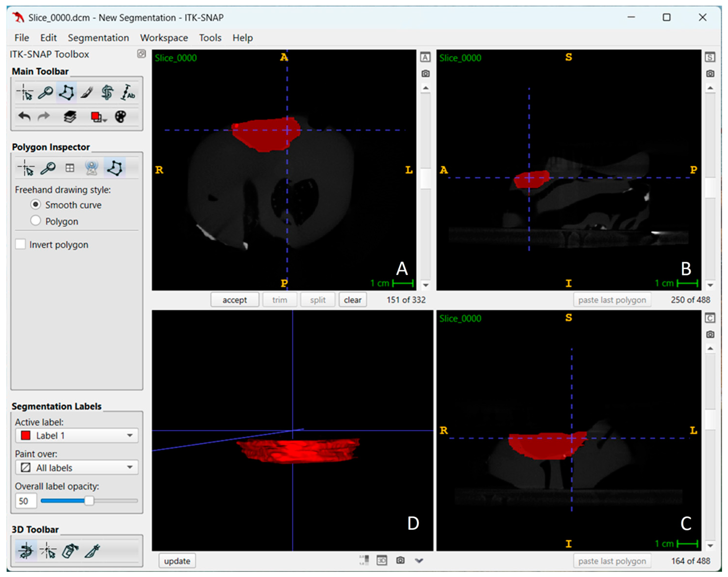Image resolution: width=728 pixels, height=577 pixels.
Task: Choose Smooth curve drawing style
Action: tap(35, 204)
